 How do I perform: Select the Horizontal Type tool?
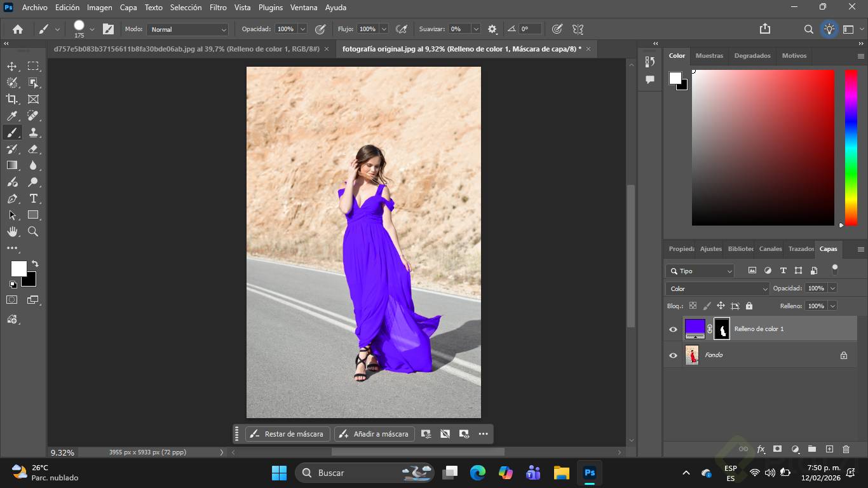33,199
